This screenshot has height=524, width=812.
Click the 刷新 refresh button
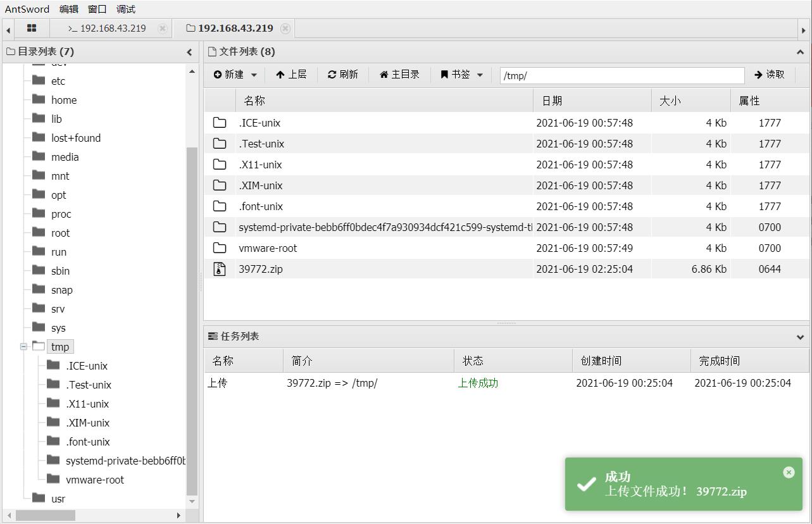coord(342,75)
